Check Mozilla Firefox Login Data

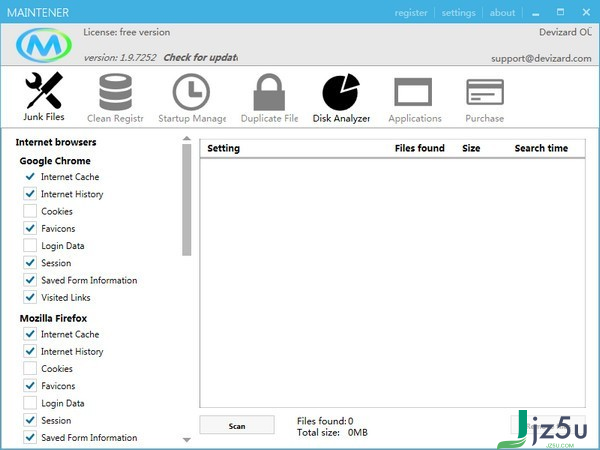coord(30,403)
